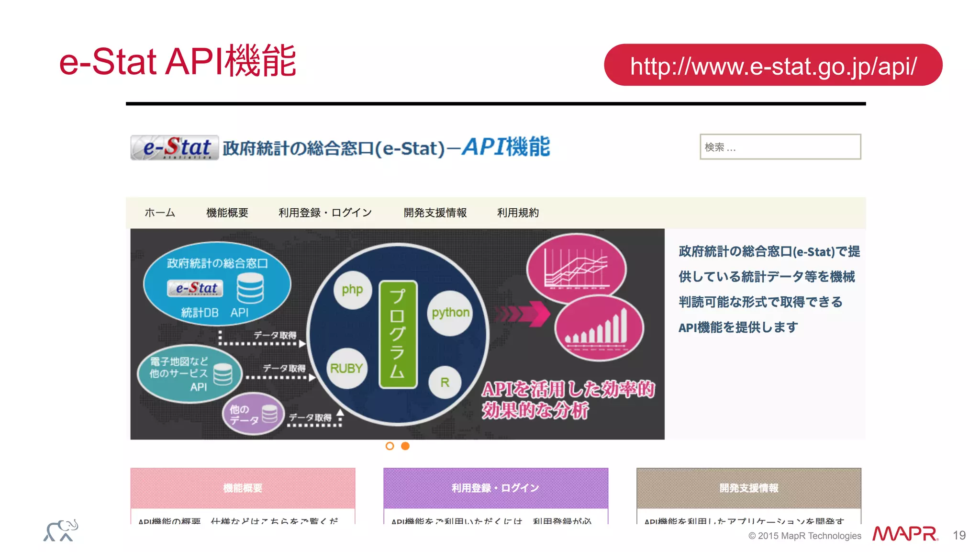Screen dimensions: 980x552
Task: Click the elephant icon in bottom-left corner
Action: point(61,530)
